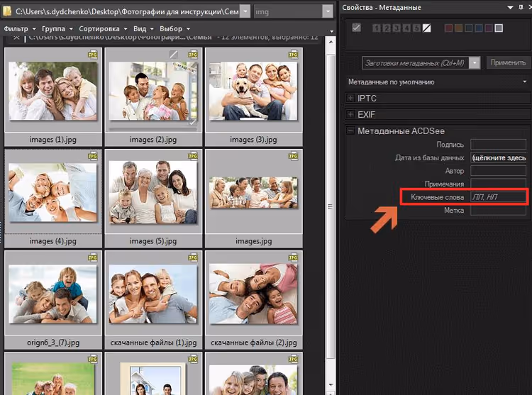
Task: Close the folder content header bar
Action: tap(16, 38)
